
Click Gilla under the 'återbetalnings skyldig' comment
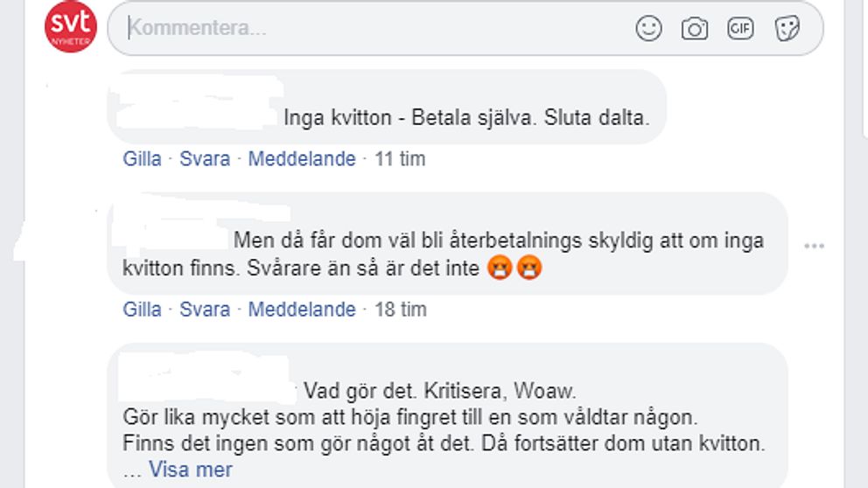[x=142, y=310]
